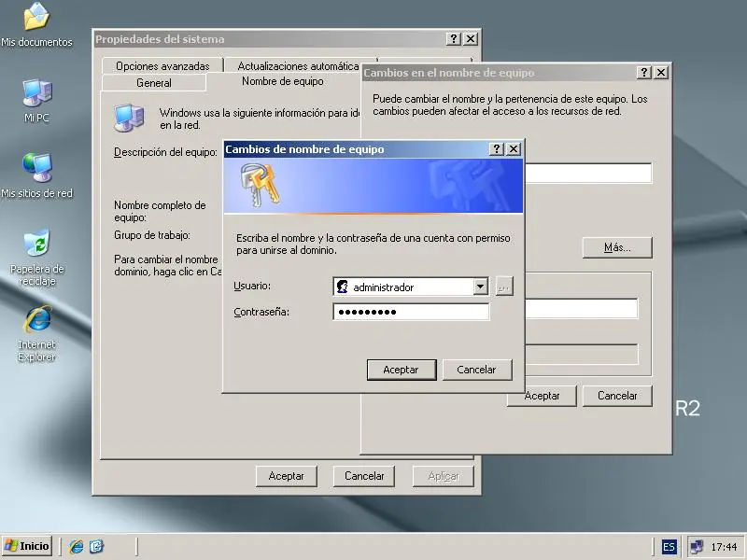Click Cancelar in Cambios en el nombre window

pyautogui.click(x=617, y=396)
